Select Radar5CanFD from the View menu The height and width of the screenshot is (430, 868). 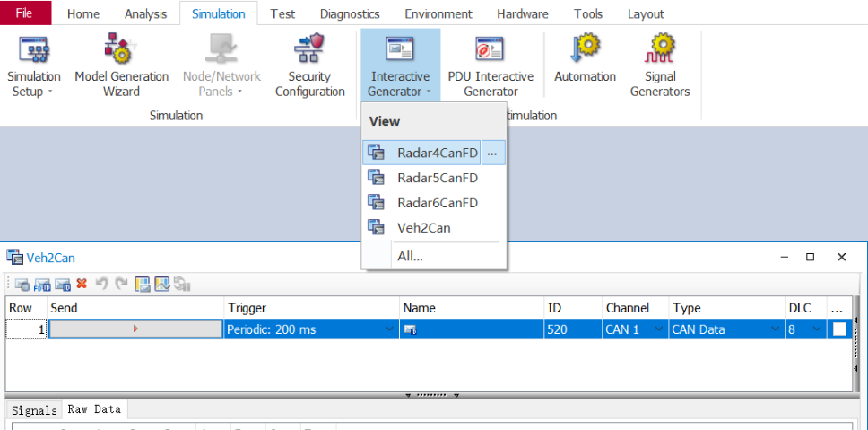pos(437,178)
